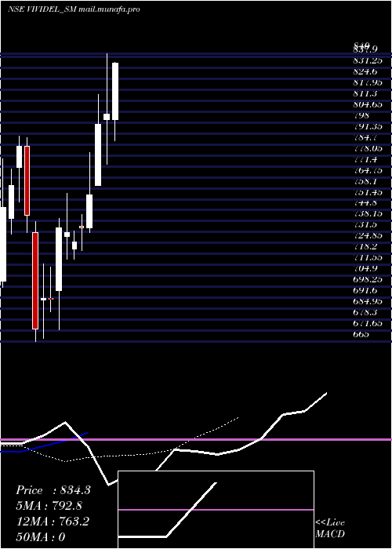Select the 671.65 axis value
Image resolution: width=392 pixels, height=549 pixels.
click(368, 323)
